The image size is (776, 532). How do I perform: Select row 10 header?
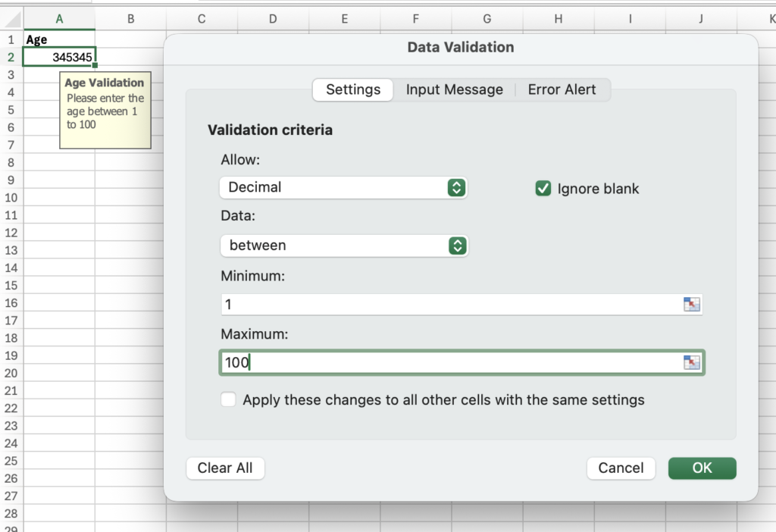11,197
